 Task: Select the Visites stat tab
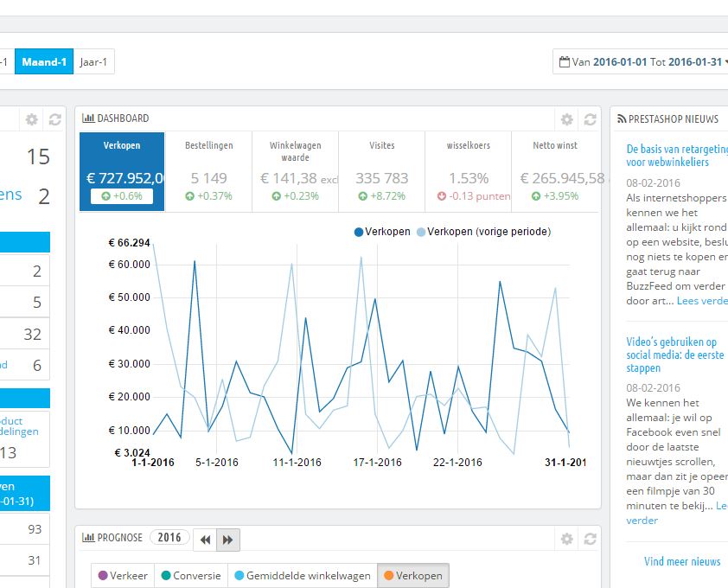click(381, 171)
